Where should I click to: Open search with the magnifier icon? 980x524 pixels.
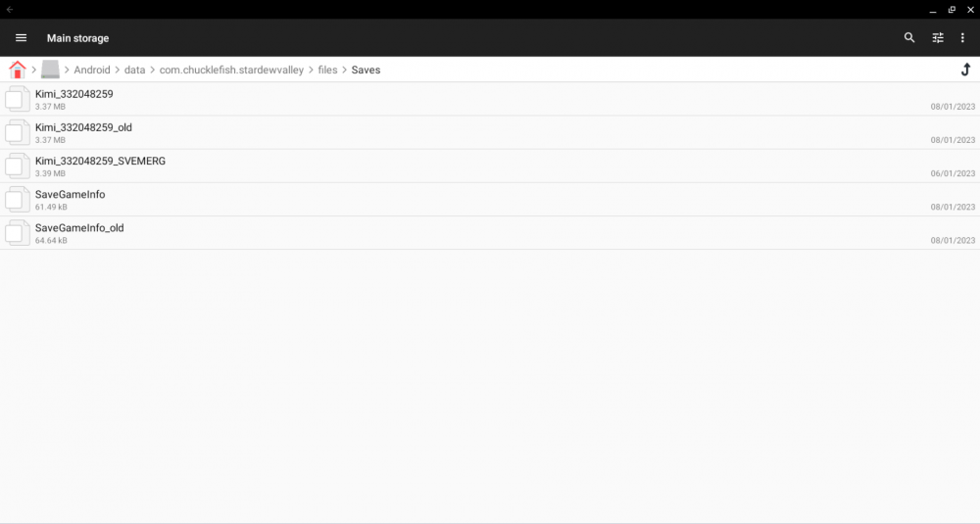pyautogui.click(x=909, y=38)
